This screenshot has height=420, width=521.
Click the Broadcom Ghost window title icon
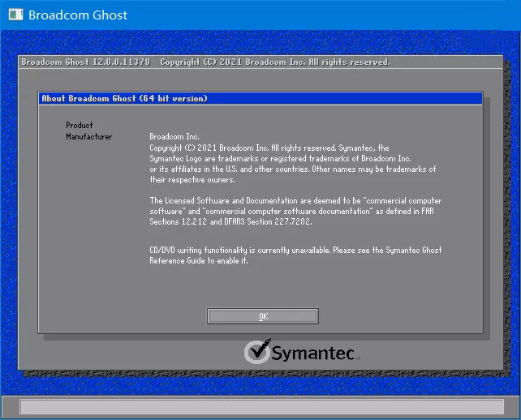click(15, 15)
